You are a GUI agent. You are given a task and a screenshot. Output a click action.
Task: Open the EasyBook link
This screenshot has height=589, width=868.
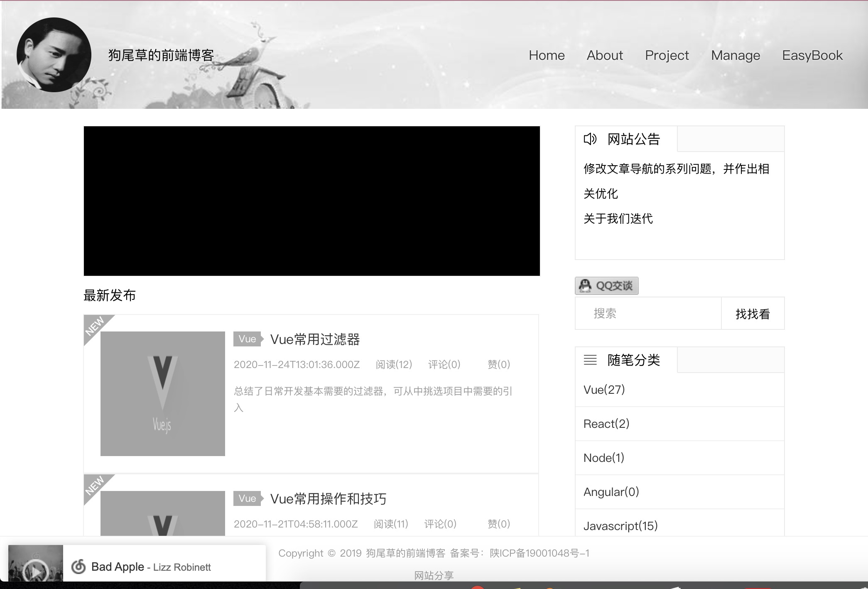point(812,55)
